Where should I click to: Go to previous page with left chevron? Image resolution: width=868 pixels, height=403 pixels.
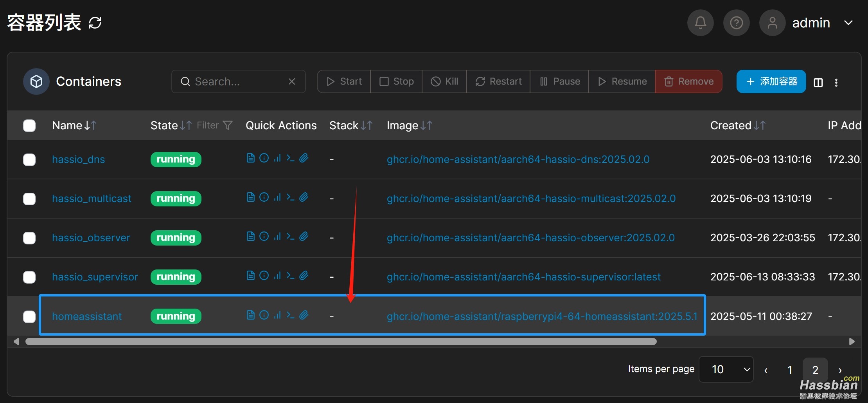[x=766, y=370]
